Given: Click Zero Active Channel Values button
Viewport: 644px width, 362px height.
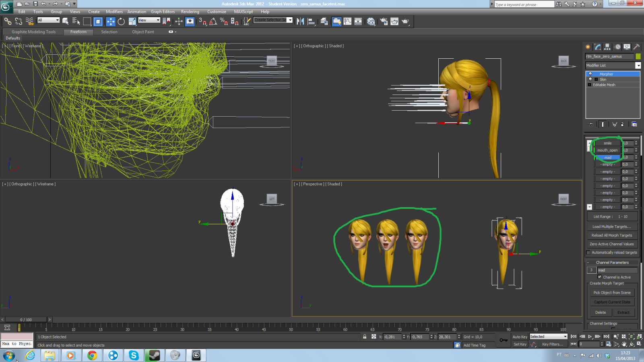Looking at the screenshot, I should coord(612,244).
